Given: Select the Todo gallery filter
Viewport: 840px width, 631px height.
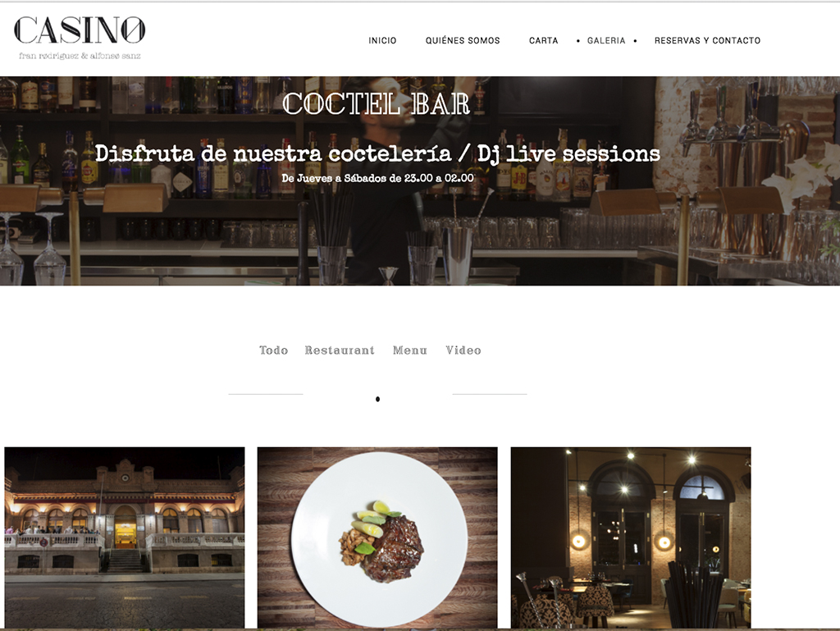Looking at the screenshot, I should [x=274, y=350].
